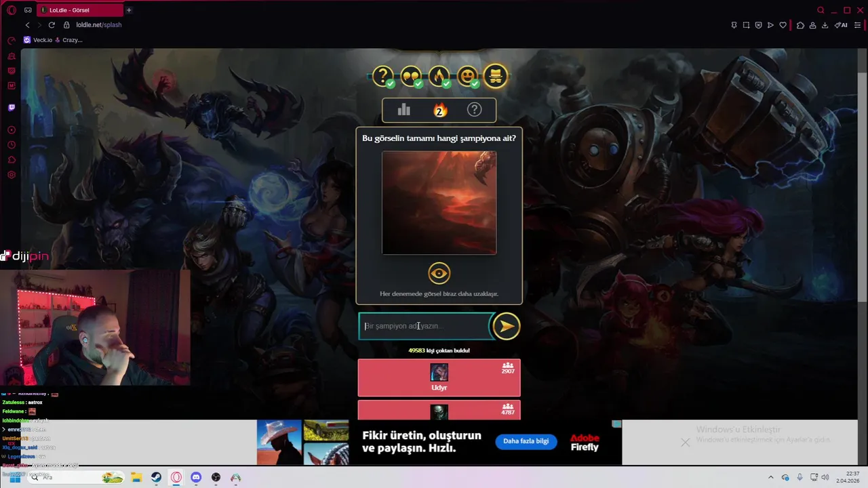
Task: Open Steam from the taskbar
Action: pyautogui.click(x=156, y=477)
